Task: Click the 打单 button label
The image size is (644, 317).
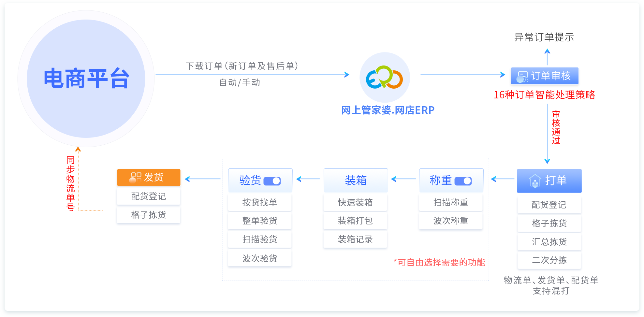Action: 556,180
